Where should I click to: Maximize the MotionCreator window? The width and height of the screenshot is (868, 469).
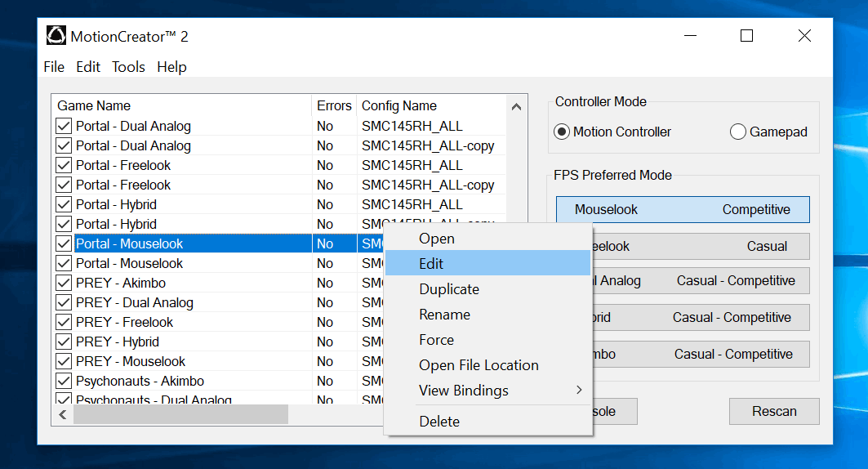[x=747, y=36]
